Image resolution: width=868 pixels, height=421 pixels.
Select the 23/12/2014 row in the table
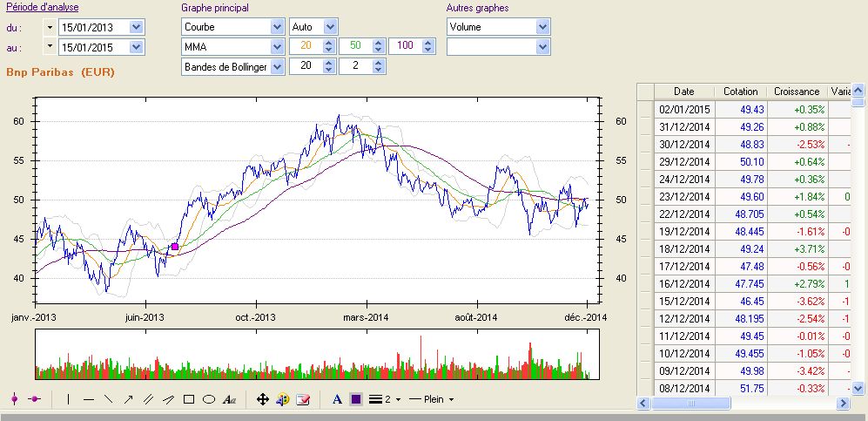point(684,198)
